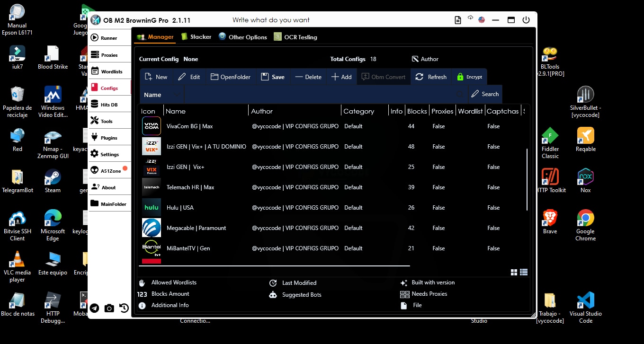Open the Other Options tab
This screenshot has height=344, width=644.
(243, 37)
